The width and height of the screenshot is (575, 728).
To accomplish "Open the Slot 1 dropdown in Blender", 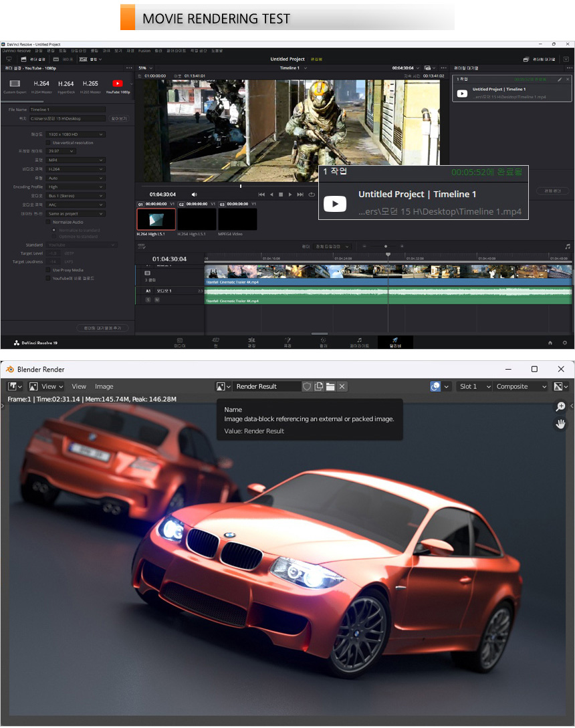I will 475,386.
